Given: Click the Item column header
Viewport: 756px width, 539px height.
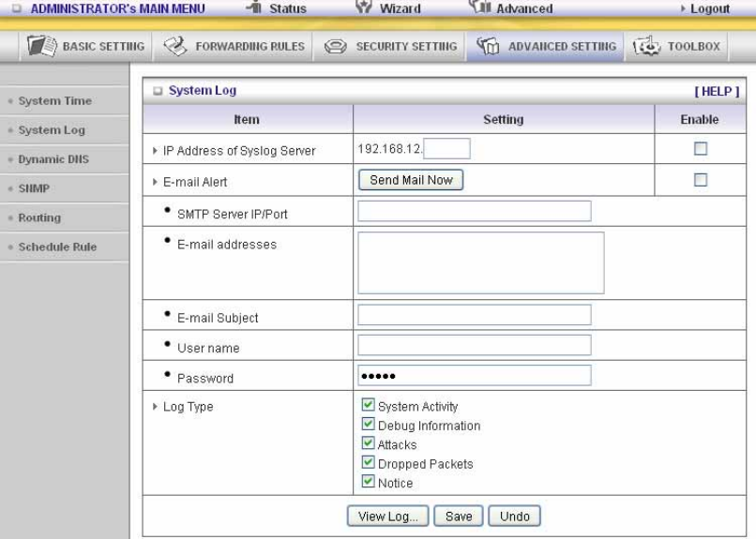Looking at the screenshot, I should pos(247,119).
